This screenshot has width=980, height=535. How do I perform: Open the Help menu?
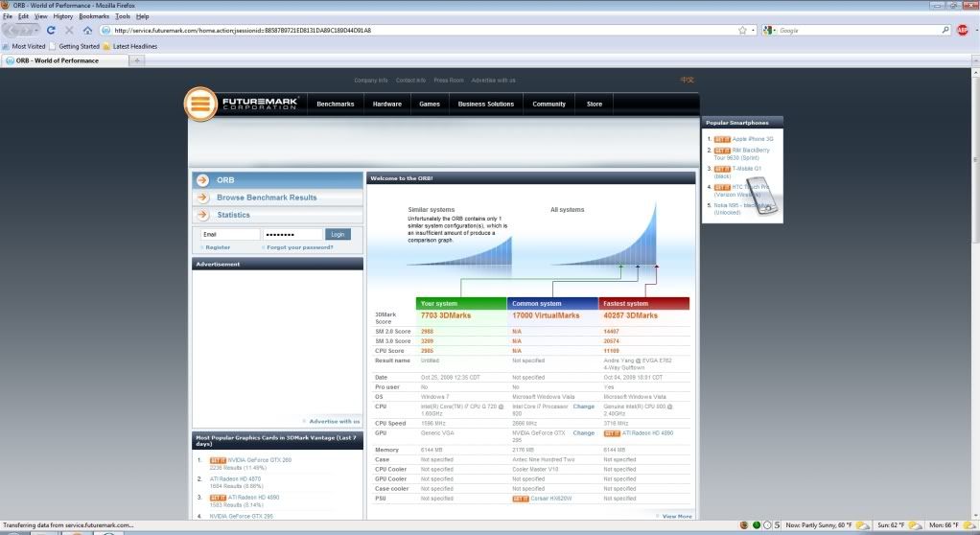click(x=143, y=16)
